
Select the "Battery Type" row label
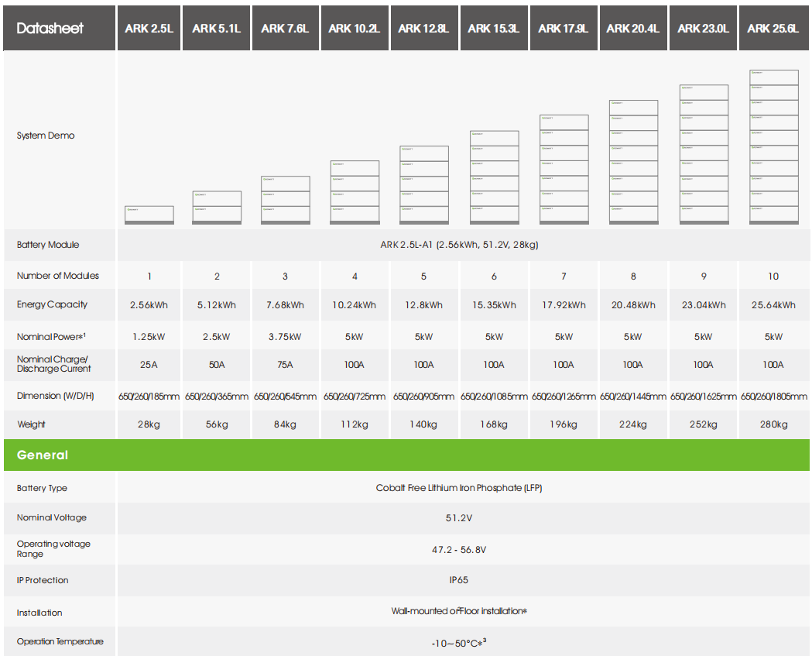coord(42,488)
